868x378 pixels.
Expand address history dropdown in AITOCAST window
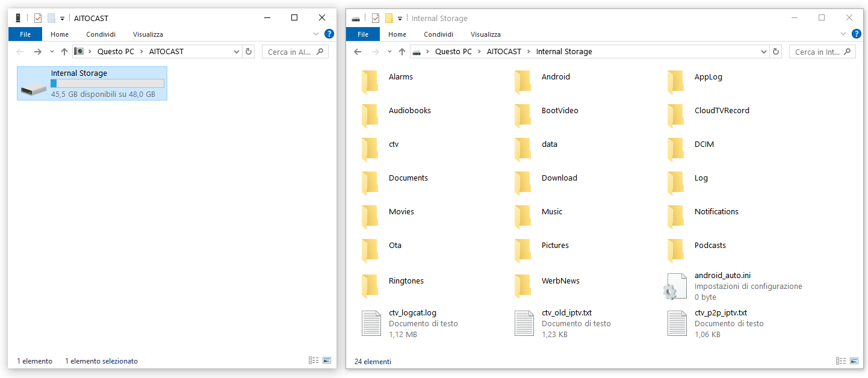click(237, 52)
